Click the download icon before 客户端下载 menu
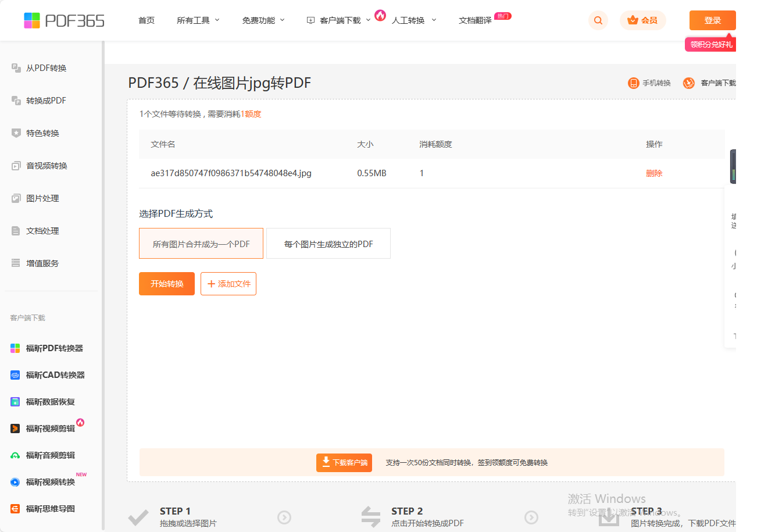 (x=310, y=20)
